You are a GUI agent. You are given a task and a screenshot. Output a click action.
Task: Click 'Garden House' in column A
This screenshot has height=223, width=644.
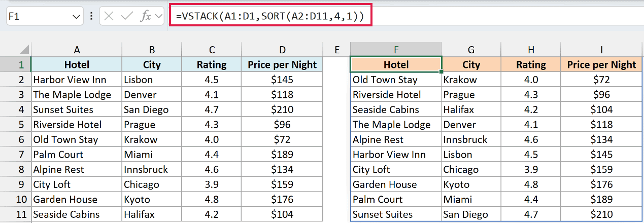pos(65,199)
